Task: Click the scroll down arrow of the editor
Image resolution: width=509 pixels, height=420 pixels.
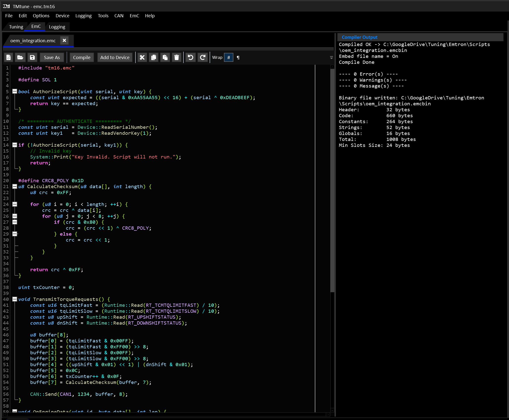Action: pos(332,410)
